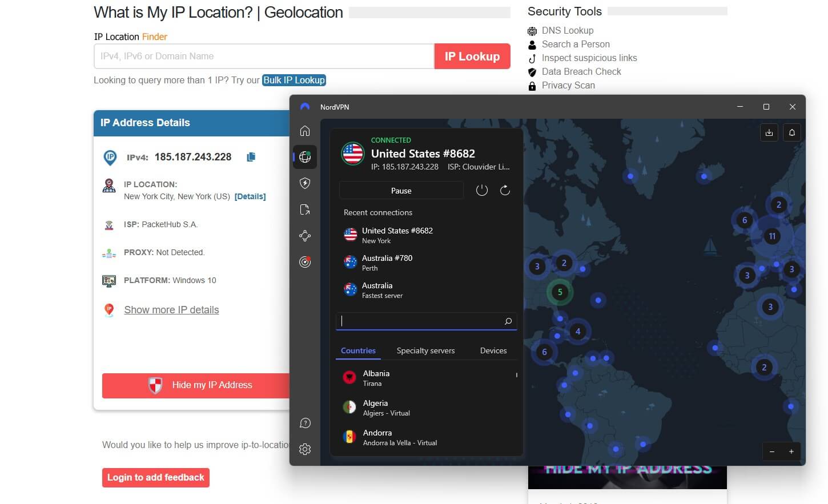Maximize the NordVPN window
Image resolution: width=828 pixels, height=504 pixels.
[x=766, y=107]
